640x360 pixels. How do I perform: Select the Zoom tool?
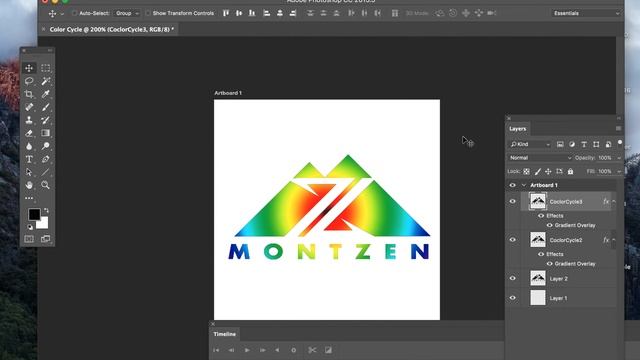(45, 185)
